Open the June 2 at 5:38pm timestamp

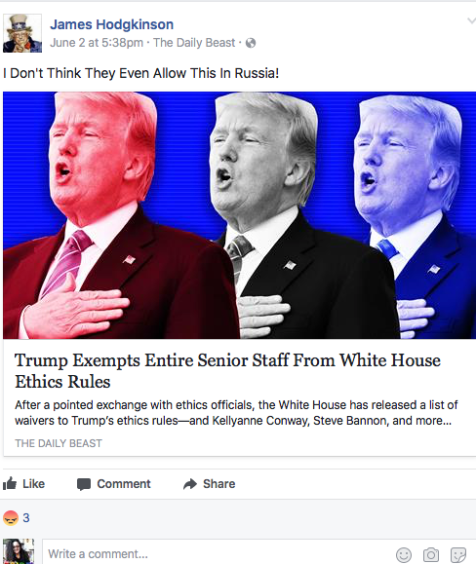click(96, 43)
